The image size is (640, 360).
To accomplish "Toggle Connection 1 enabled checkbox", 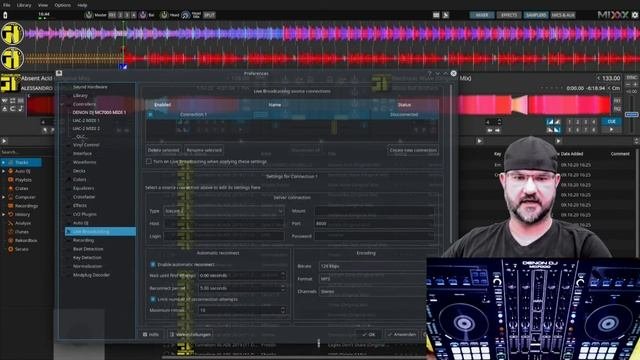I will [150, 115].
